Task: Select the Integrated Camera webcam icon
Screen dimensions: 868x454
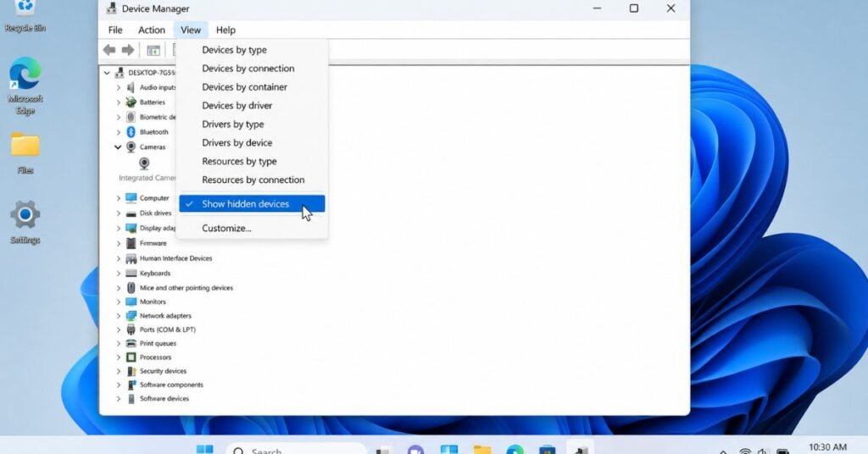Action: click(x=144, y=163)
